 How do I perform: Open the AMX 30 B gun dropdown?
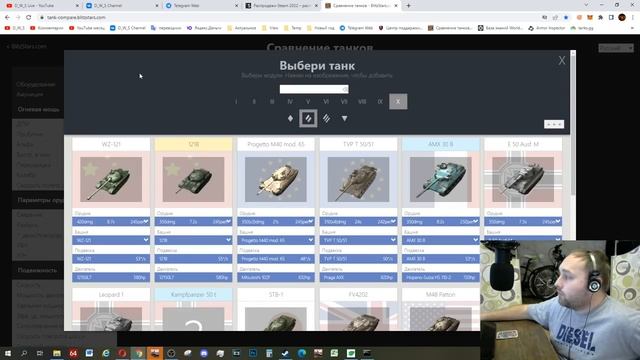tap(441, 222)
